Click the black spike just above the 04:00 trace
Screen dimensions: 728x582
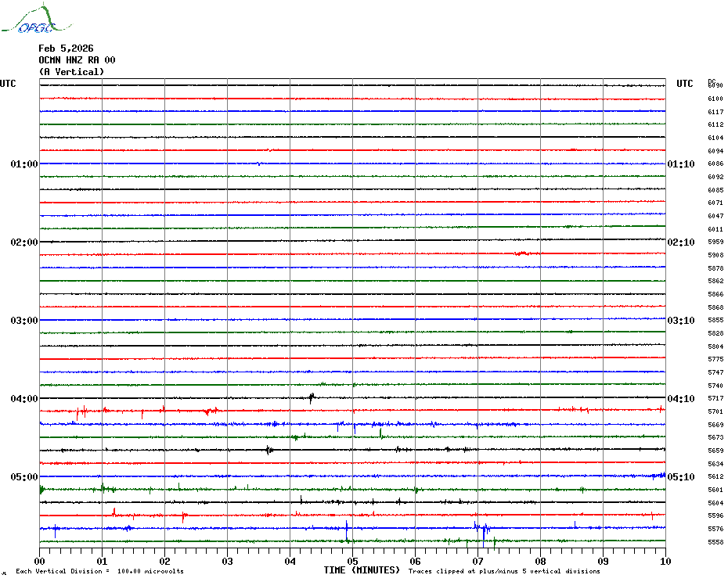click(312, 397)
